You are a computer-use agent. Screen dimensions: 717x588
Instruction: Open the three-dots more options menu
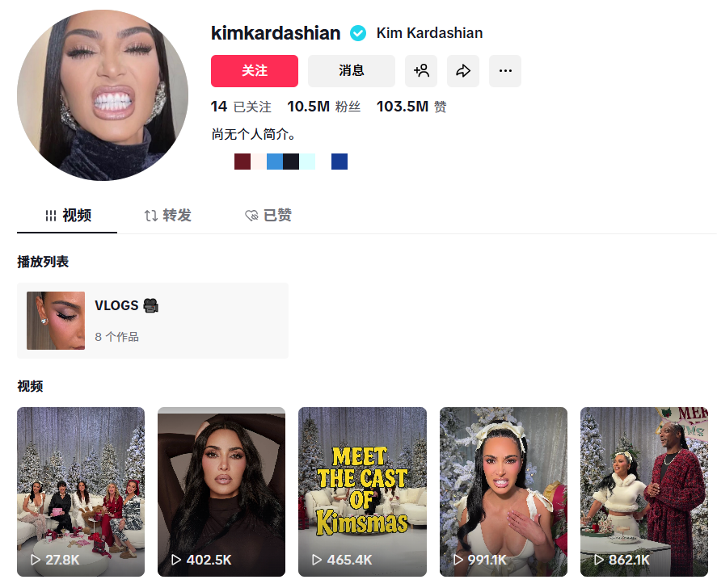pyautogui.click(x=505, y=71)
